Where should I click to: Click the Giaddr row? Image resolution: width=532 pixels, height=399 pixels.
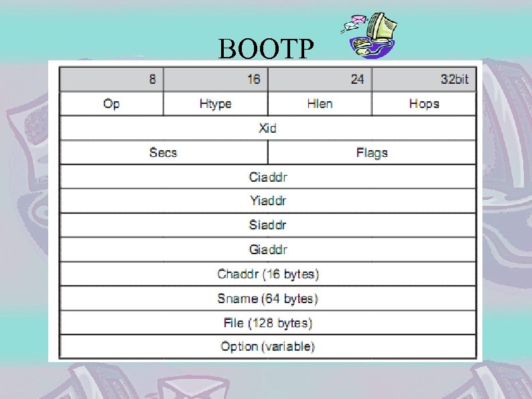[267, 249]
